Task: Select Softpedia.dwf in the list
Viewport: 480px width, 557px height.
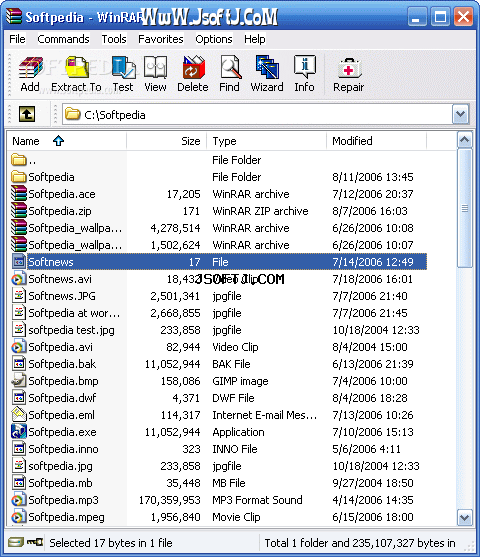Action: [62, 398]
